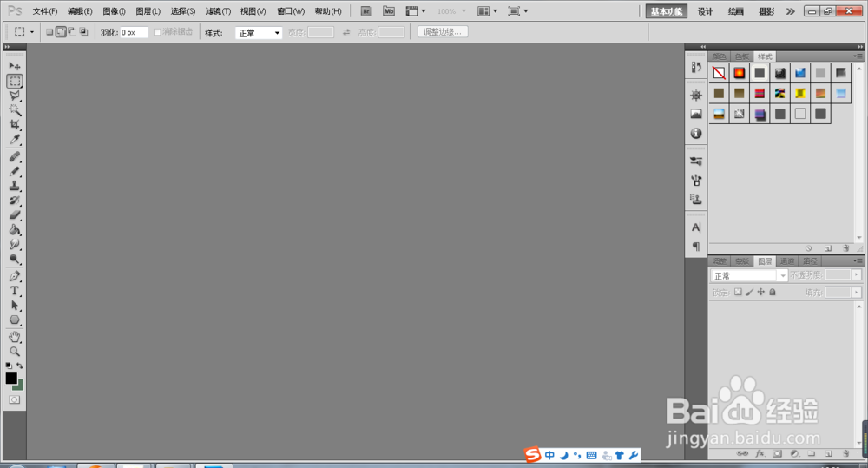Open the 文件(F) menu
The image size is (868, 468).
point(45,11)
